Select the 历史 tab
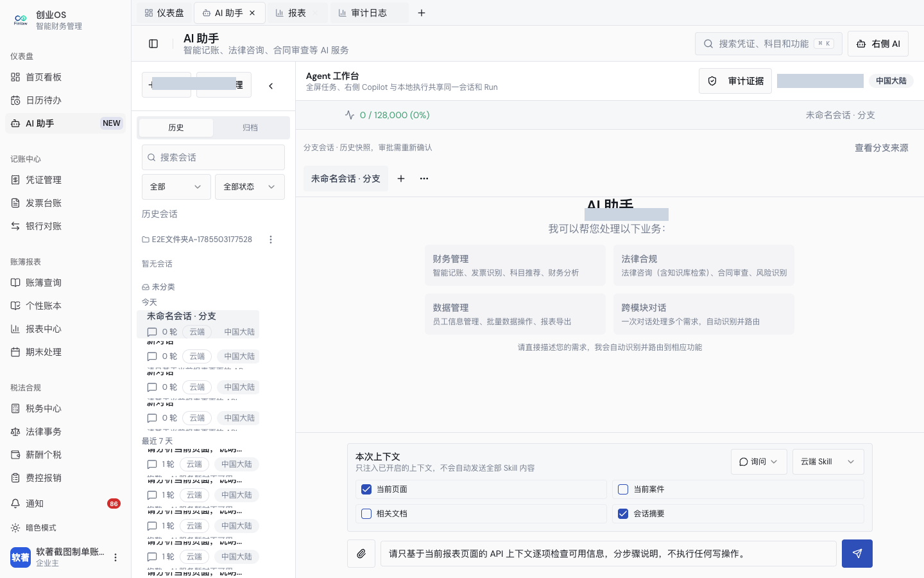This screenshot has height=578, width=924. click(176, 128)
